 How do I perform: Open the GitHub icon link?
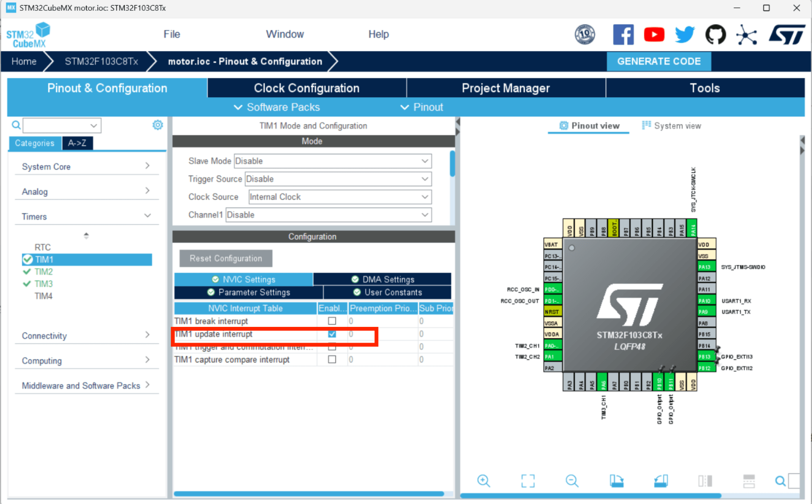coord(716,34)
